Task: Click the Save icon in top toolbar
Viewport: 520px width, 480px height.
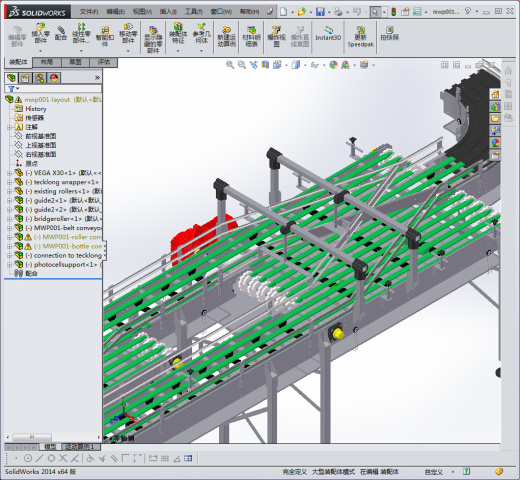Action: (x=320, y=12)
